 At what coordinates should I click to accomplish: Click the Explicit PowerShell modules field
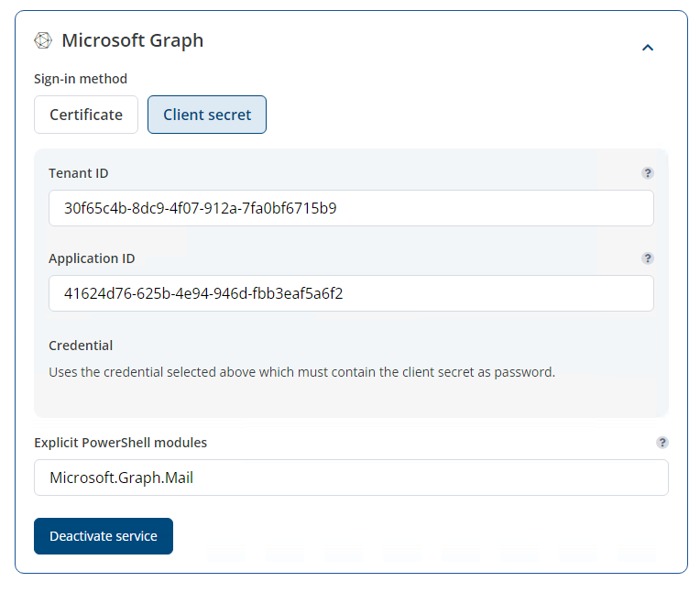351,478
